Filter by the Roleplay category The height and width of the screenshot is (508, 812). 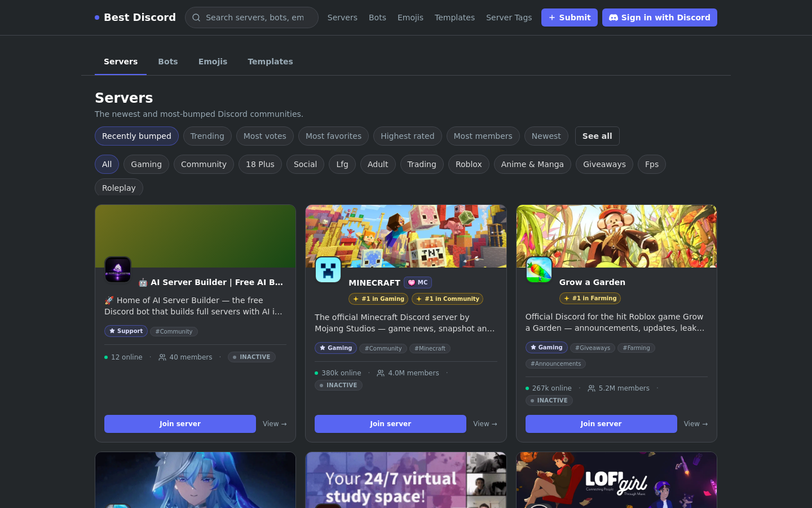119,187
